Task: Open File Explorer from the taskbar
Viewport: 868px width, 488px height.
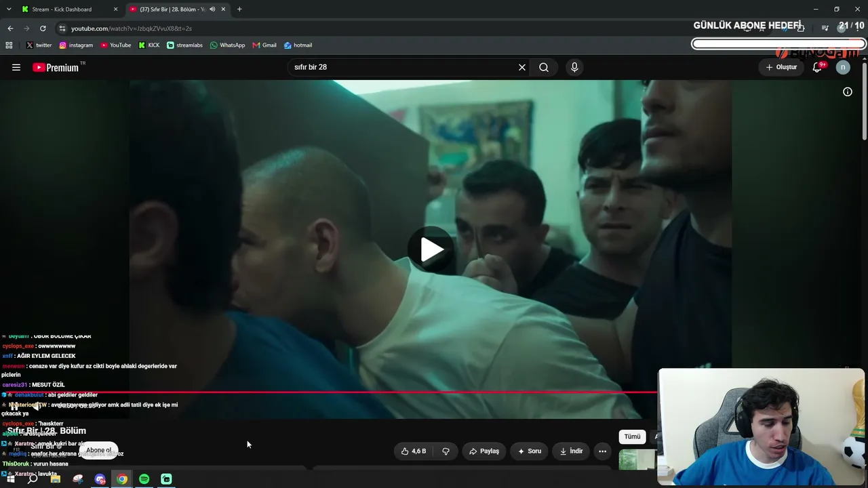Action: 56,479
